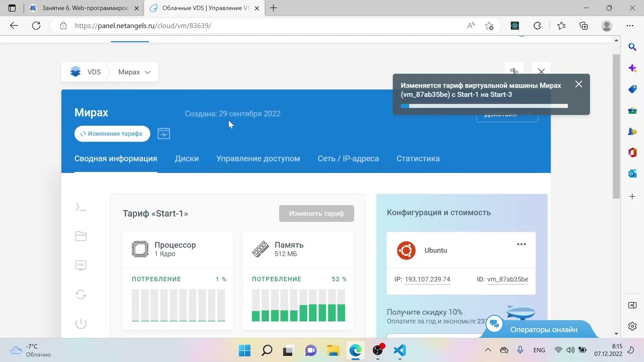Click the VDS stack logo icon
Viewport: 644px width, 362px height.
(75, 72)
